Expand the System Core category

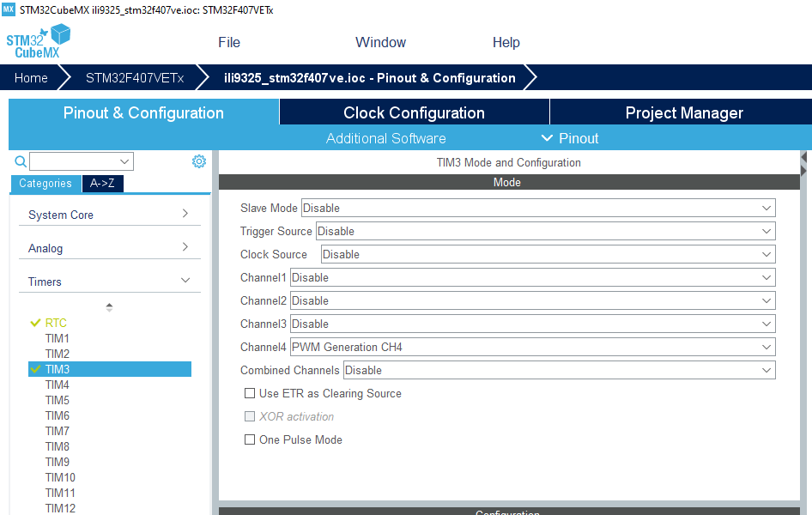click(109, 215)
